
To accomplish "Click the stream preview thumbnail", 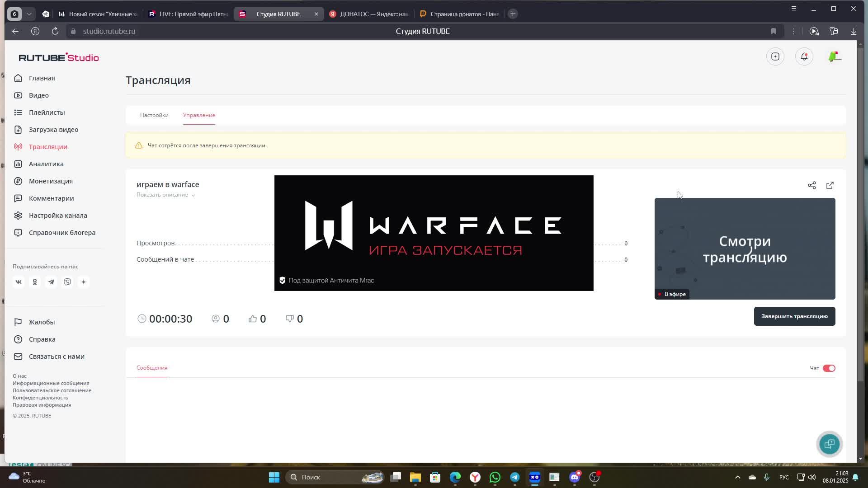I will pos(744,249).
